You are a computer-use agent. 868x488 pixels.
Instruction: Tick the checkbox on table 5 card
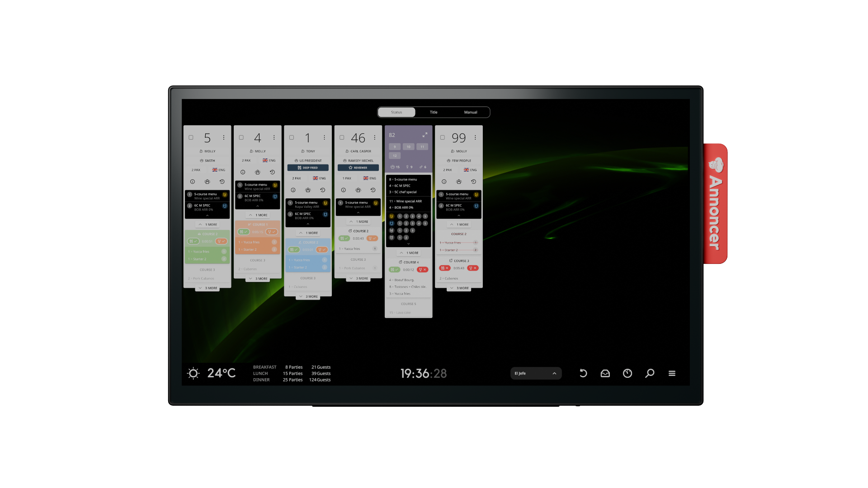[x=191, y=137]
